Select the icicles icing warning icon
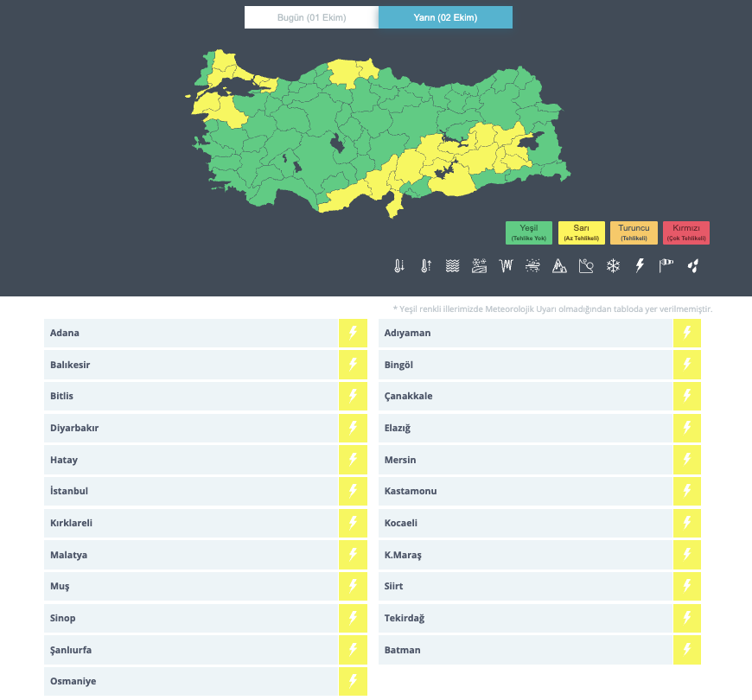Image resolution: width=752 pixels, height=700 pixels. pyautogui.click(x=506, y=265)
